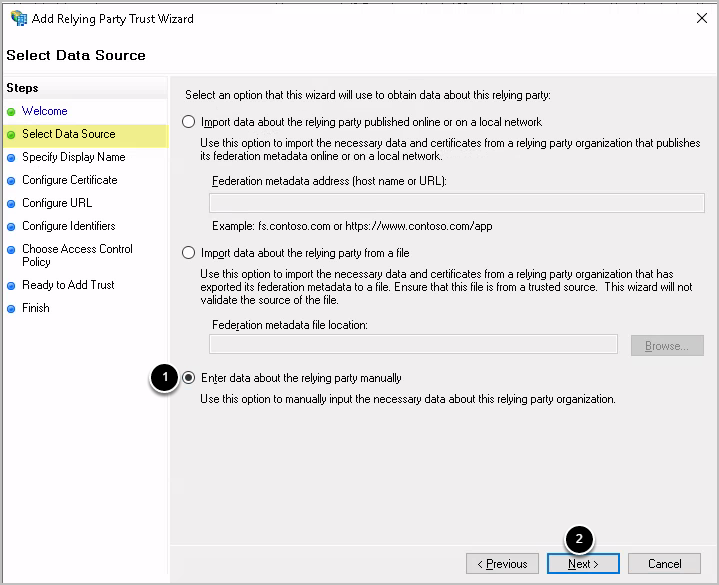The image size is (719, 585).
Task: Go to the Next wizard page
Action: point(583,563)
